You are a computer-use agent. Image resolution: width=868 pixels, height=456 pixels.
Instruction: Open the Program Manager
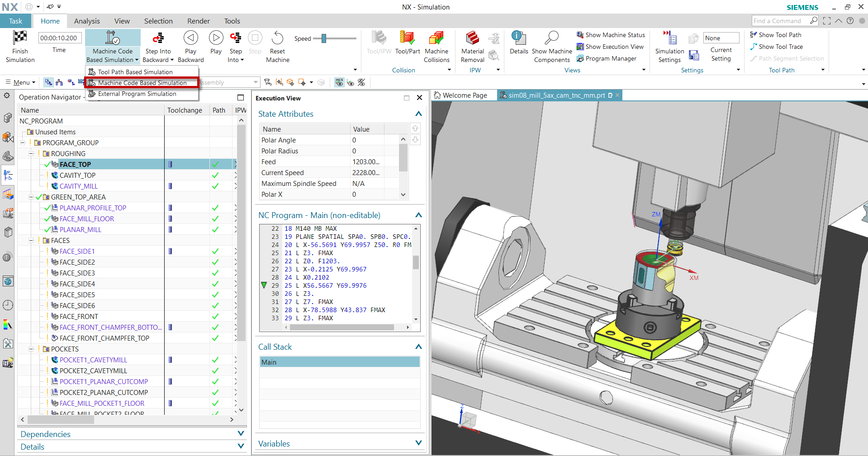(610, 58)
